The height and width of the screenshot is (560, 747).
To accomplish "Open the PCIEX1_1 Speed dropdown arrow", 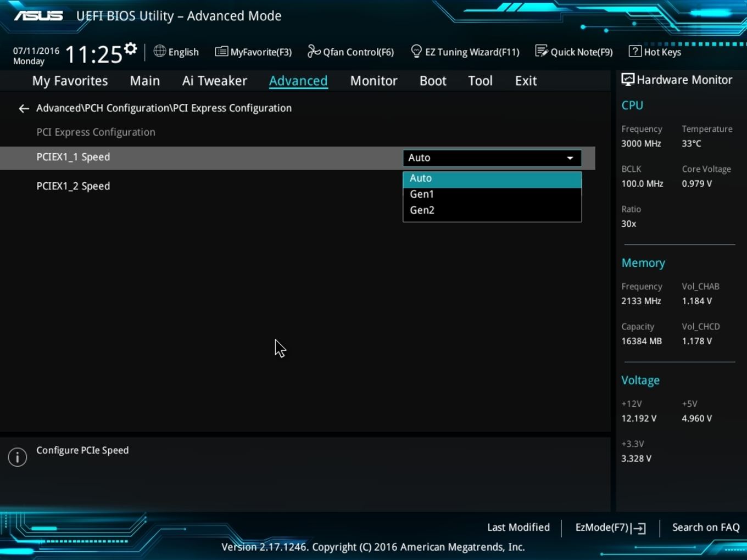I will pyautogui.click(x=570, y=158).
